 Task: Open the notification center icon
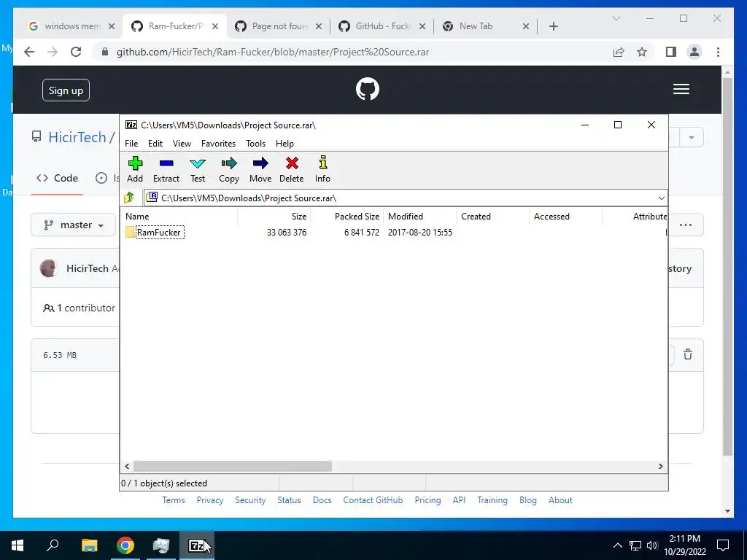(723, 545)
